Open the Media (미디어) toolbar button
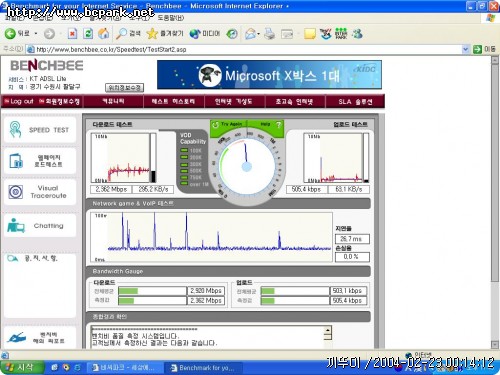Screen dimensions: 500x375 [205, 34]
